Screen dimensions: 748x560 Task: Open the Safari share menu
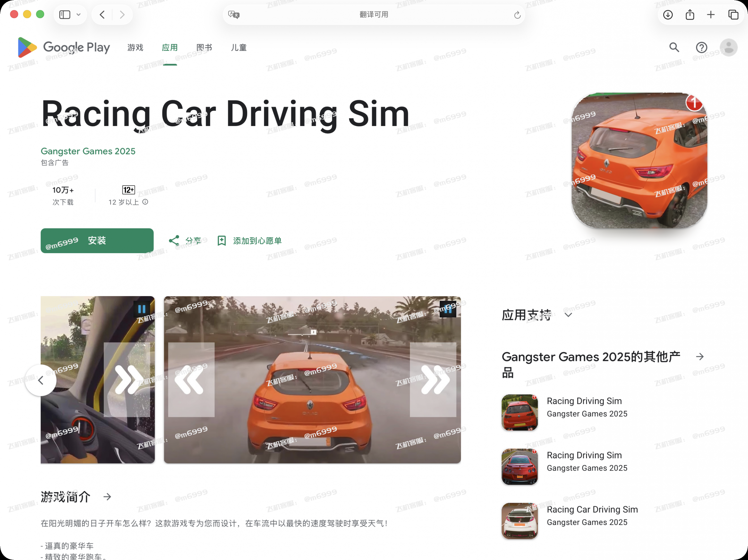(690, 15)
